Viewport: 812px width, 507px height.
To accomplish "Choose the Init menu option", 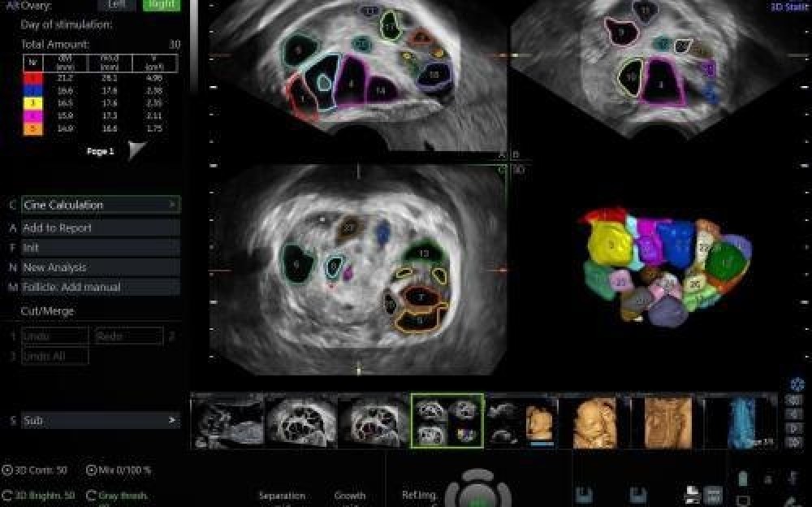I will (x=101, y=248).
